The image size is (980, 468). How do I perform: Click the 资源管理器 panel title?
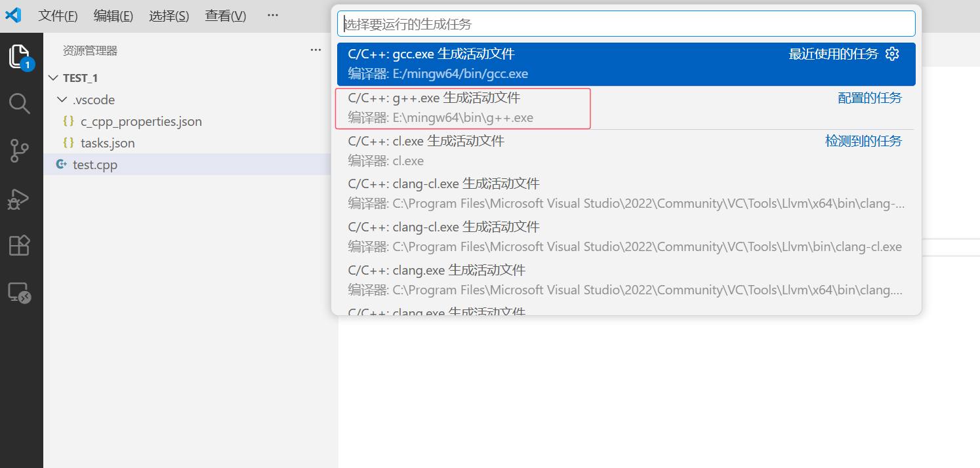tap(91, 50)
